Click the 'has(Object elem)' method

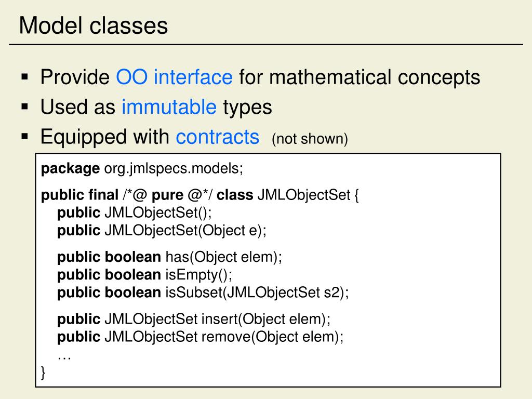(223, 257)
